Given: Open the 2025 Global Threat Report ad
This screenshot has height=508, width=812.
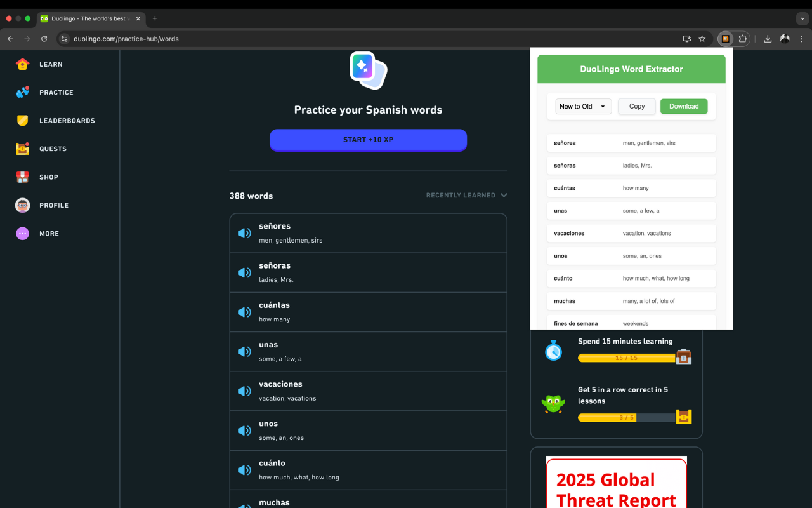Looking at the screenshot, I should tap(616, 483).
